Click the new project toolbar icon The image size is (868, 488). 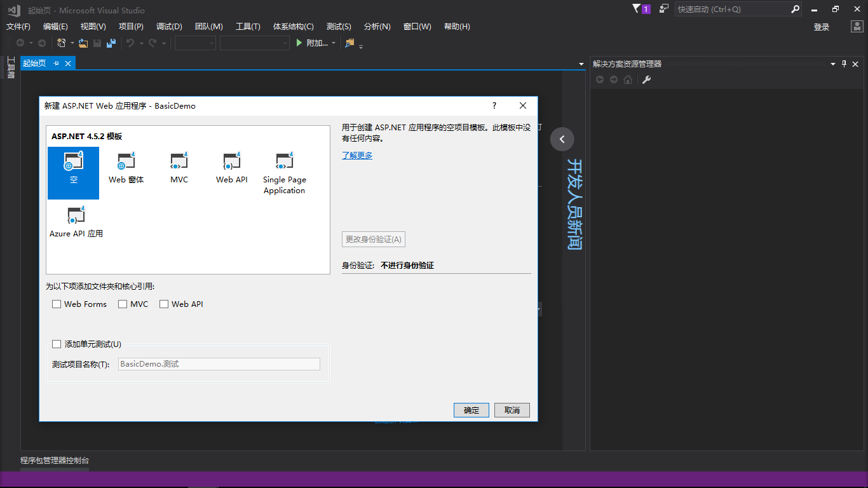pyautogui.click(x=62, y=43)
